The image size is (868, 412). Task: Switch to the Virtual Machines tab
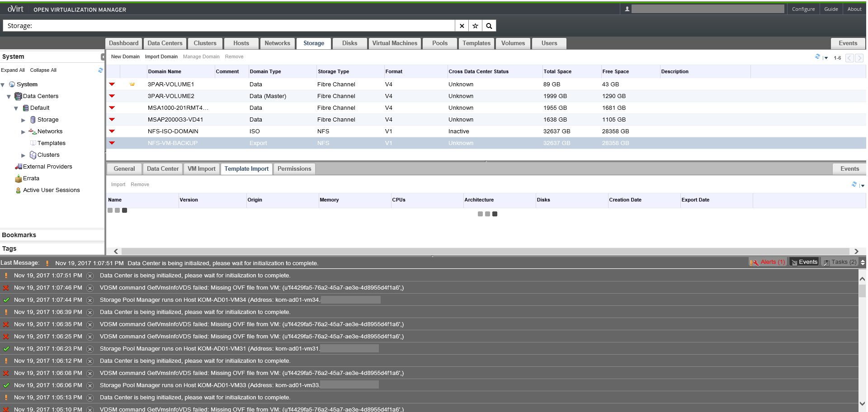tap(394, 43)
